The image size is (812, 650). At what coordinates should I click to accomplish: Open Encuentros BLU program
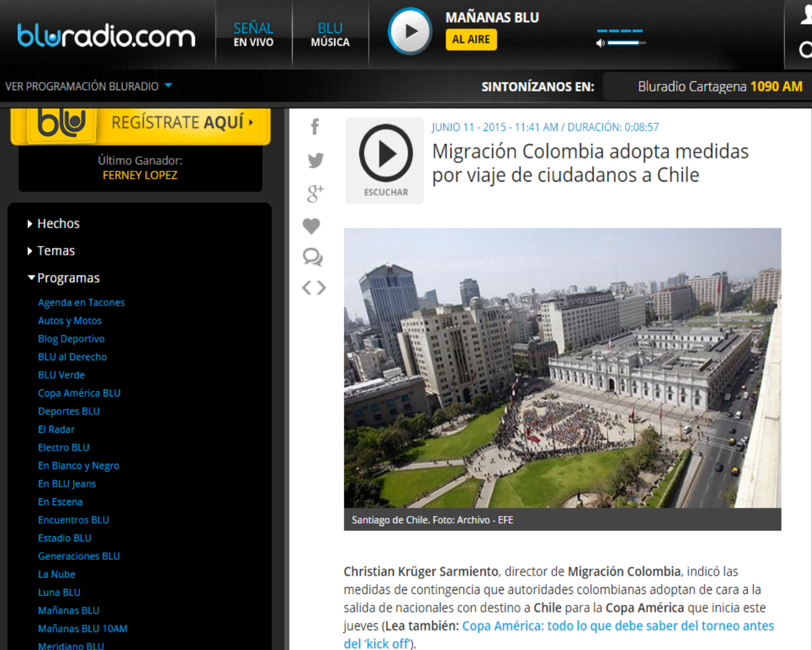(x=74, y=520)
